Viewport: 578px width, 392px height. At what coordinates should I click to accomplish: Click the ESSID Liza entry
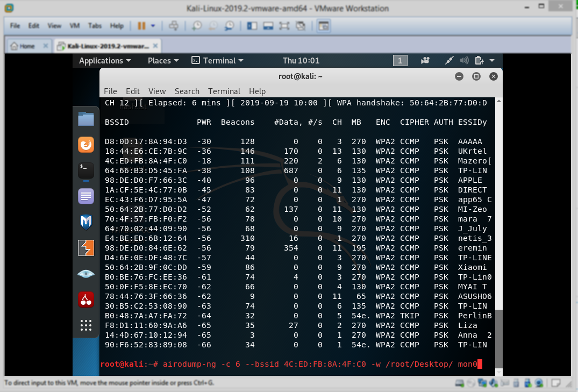[467, 325]
